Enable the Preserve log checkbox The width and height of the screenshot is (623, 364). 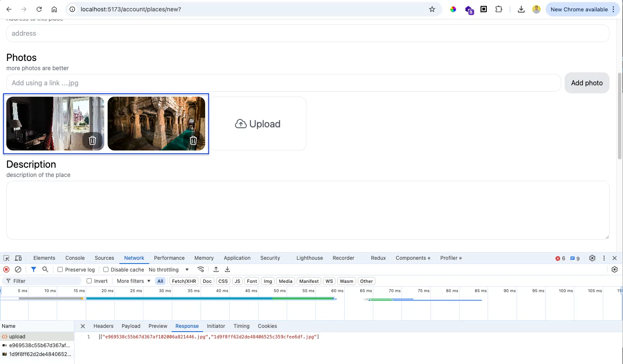pyautogui.click(x=60, y=269)
